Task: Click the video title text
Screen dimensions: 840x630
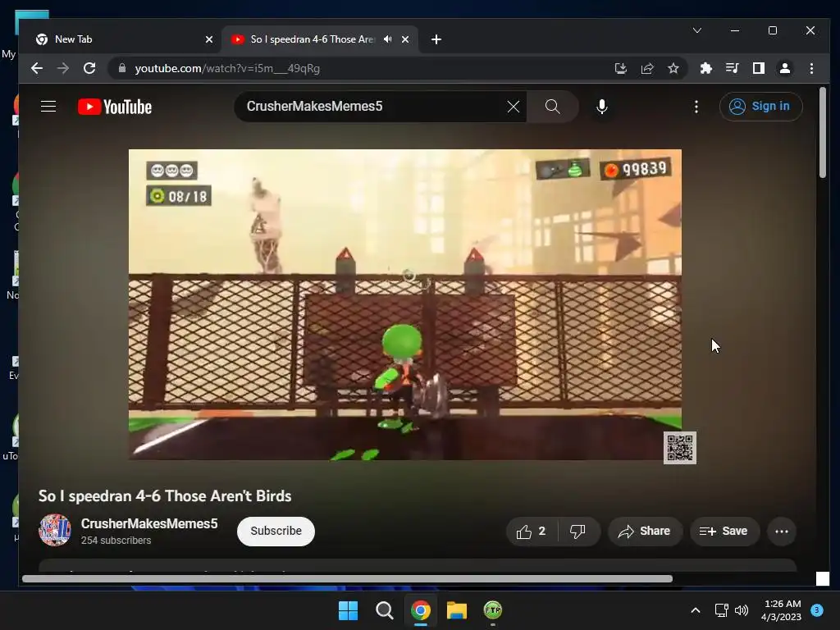Action: (165, 496)
